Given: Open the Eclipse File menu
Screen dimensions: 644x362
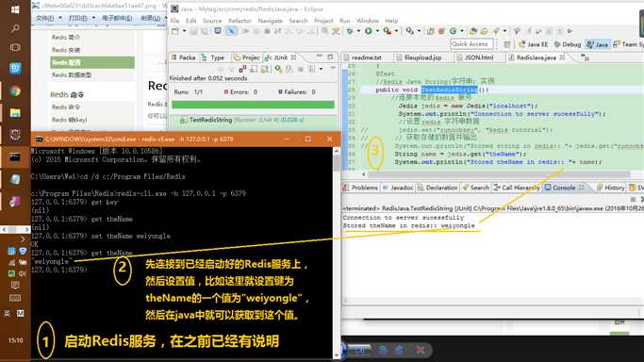Looking at the screenshot, I should tap(175, 21).
